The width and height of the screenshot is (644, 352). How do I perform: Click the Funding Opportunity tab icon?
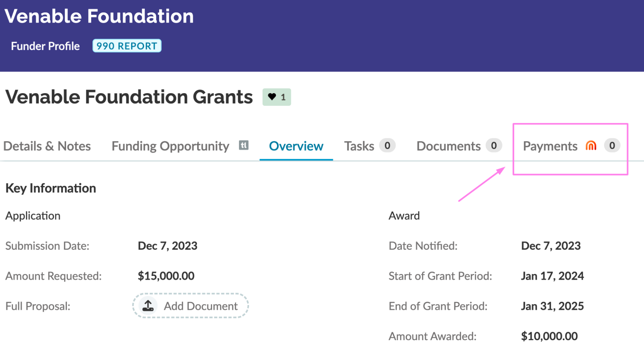pyautogui.click(x=244, y=145)
